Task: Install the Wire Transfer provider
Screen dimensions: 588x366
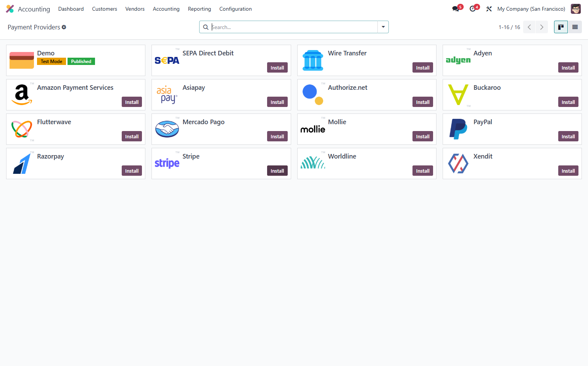Action: (x=423, y=68)
